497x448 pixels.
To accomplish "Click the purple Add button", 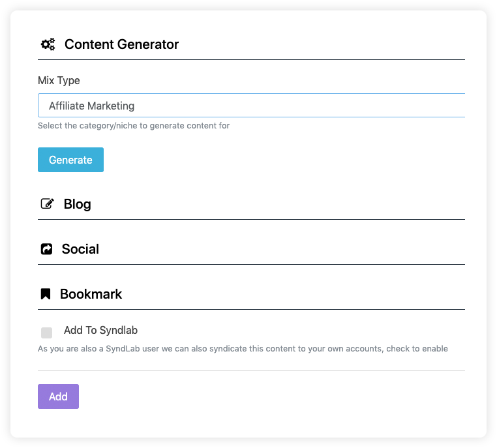I will point(58,396).
